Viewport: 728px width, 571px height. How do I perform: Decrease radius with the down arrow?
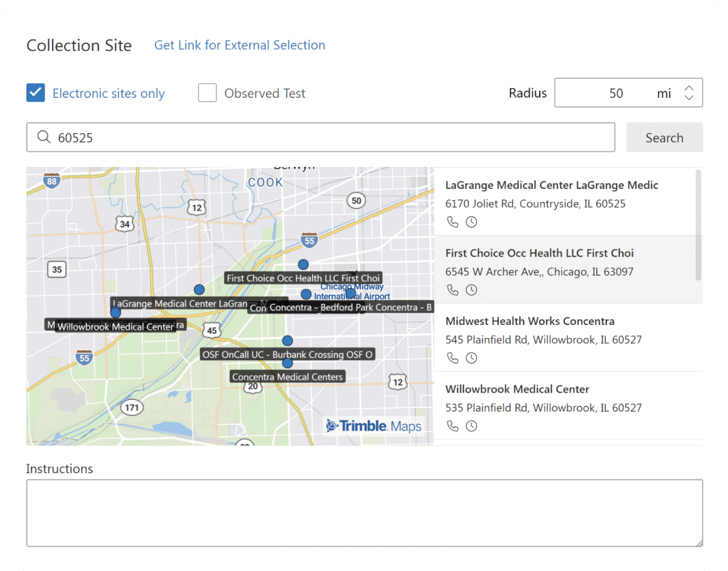pos(689,97)
